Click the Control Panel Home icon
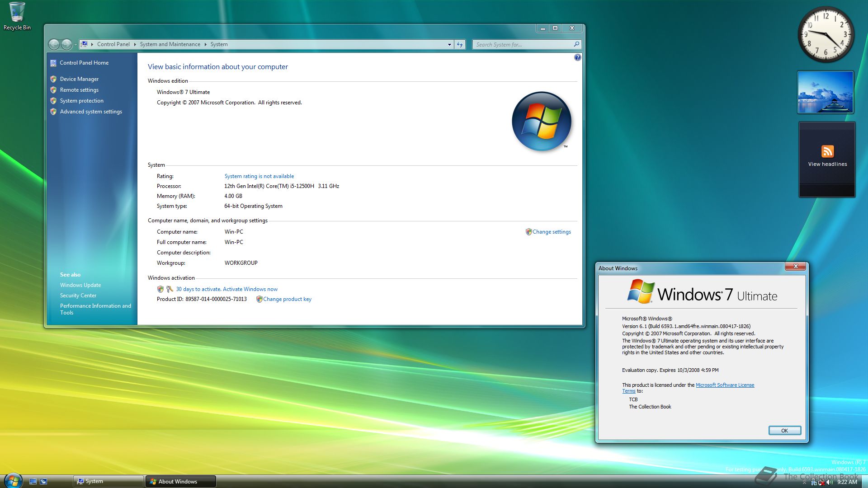This screenshot has height=488, width=868. click(x=53, y=63)
